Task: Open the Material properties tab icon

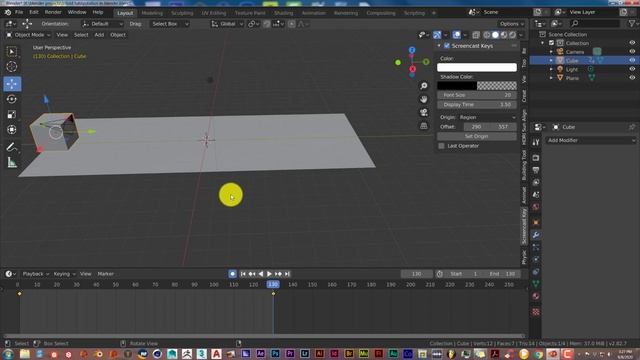Action: click(x=536, y=296)
